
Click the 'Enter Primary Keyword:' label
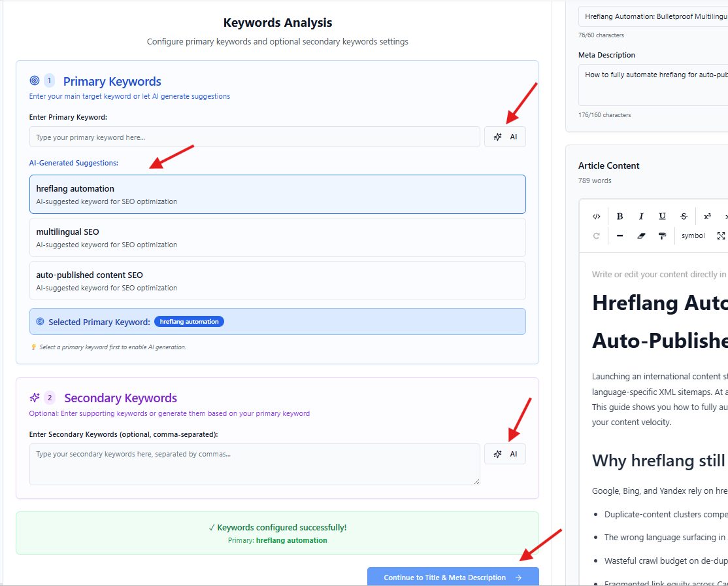68,117
